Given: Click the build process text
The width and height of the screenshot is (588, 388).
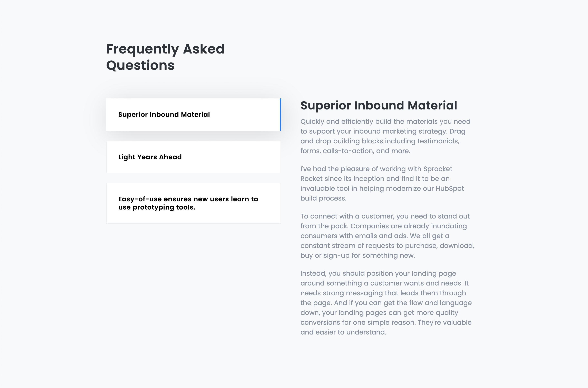Looking at the screenshot, I should click(x=323, y=198).
